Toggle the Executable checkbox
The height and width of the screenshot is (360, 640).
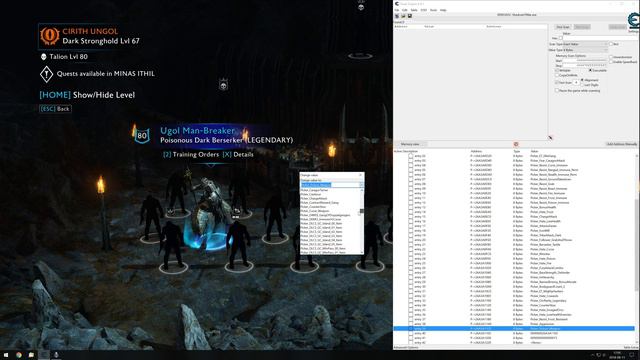(x=590, y=71)
